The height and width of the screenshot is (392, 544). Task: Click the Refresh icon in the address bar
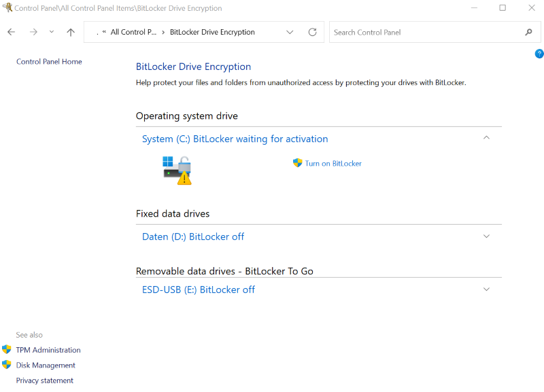coord(312,32)
